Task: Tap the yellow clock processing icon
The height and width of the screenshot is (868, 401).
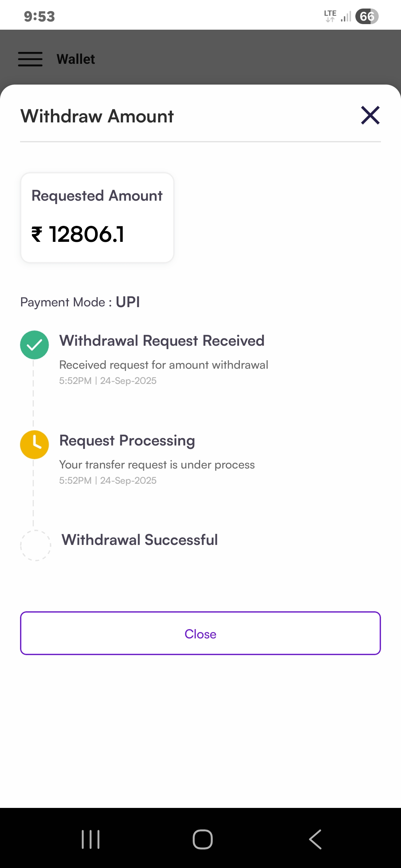Action: pyautogui.click(x=34, y=444)
